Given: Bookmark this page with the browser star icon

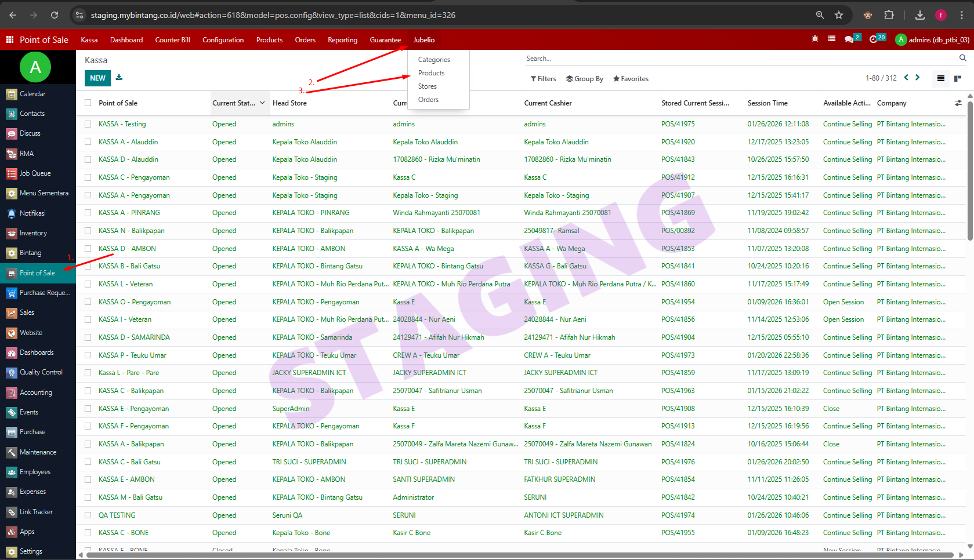Looking at the screenshot, I should tap(839, 15).
